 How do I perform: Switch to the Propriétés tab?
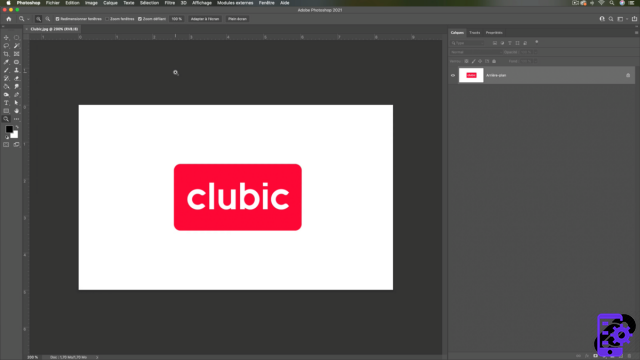point(494,33)
